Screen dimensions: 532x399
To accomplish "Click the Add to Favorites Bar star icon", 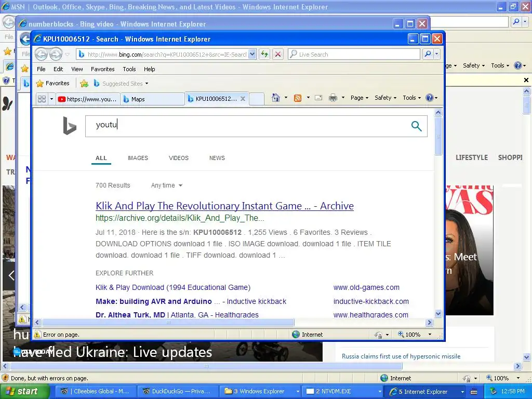I will pos(84,83).
